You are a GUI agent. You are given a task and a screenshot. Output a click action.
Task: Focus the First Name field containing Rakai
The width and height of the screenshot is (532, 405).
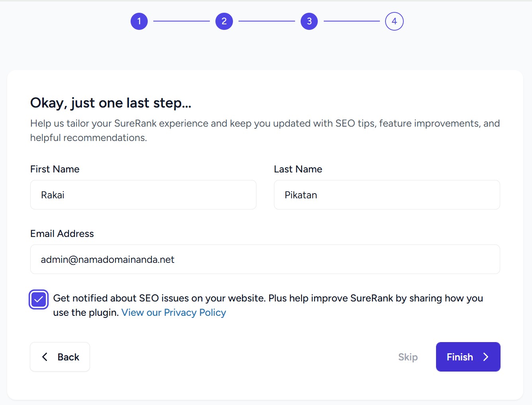pyautogui.click(x=143, y=195)
